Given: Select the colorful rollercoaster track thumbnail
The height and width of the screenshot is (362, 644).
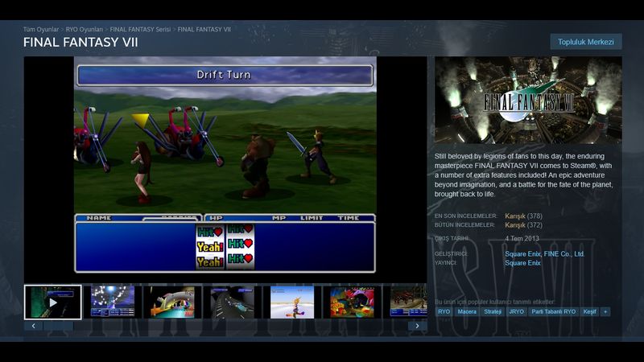Looking at the screenshot, I should pos(172,302).
